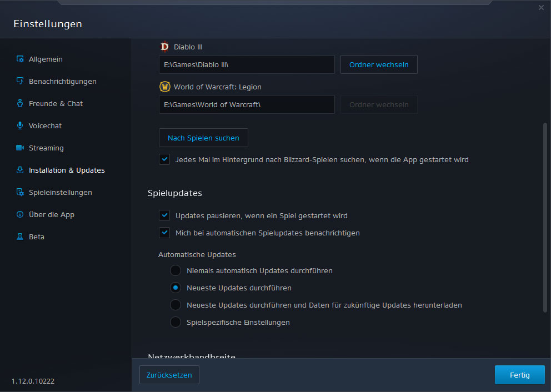Image resolution: width=551 pixels, height=392 pixels.
Task: Toggle Updates pausieren wenn Spiel gestartet checkbox
Action: point(164,215)
